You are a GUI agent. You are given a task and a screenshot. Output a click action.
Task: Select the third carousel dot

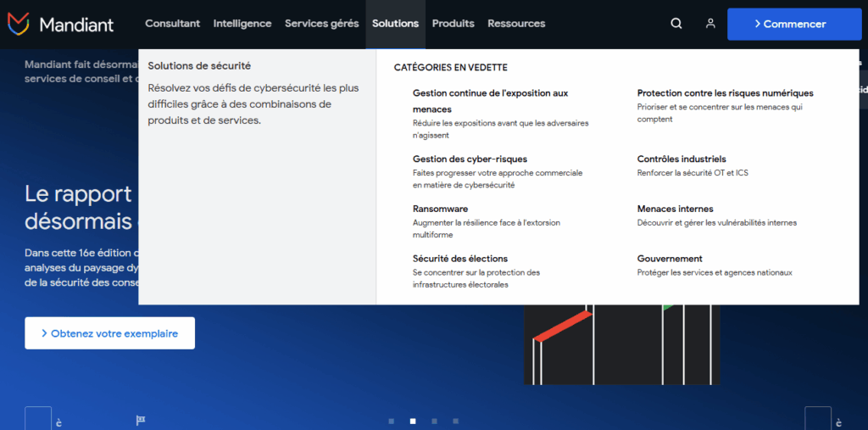[x=434, y=422]
